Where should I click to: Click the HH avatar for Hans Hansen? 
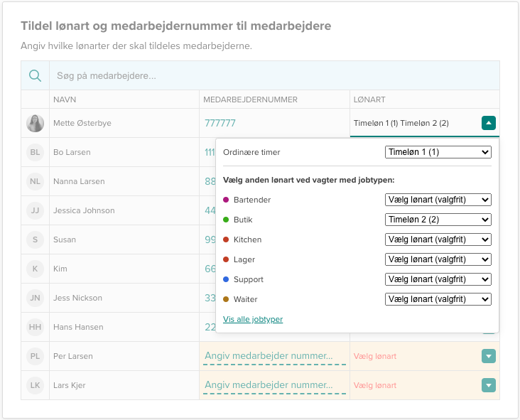[x=35, y=327]
